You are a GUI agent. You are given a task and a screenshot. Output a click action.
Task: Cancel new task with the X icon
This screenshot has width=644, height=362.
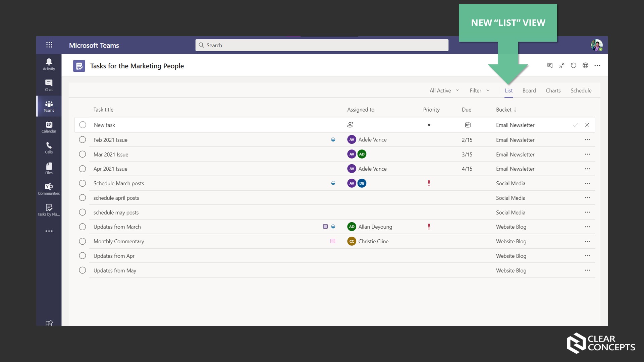click(x=587, y=125)
